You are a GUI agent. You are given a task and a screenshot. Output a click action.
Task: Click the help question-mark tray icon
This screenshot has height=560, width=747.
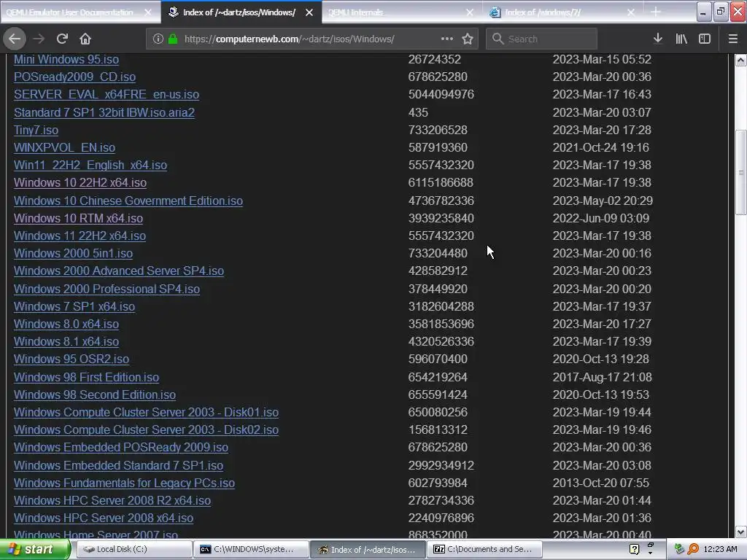634,550
